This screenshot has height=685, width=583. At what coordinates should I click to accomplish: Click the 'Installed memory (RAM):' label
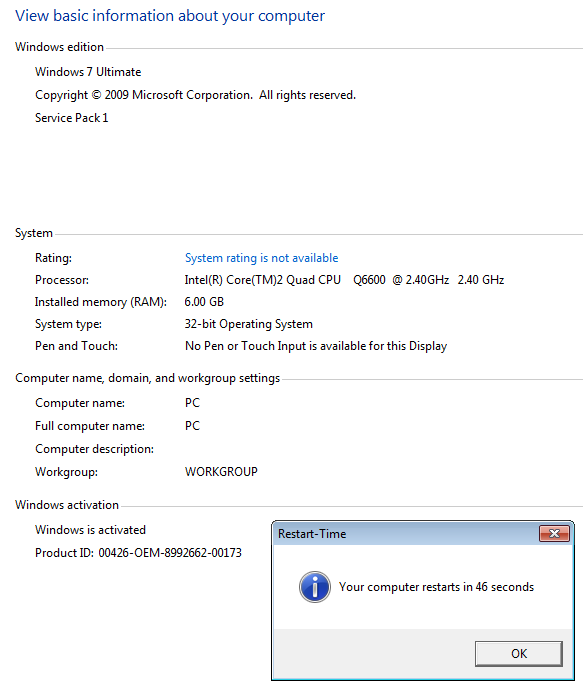(101, 302)
